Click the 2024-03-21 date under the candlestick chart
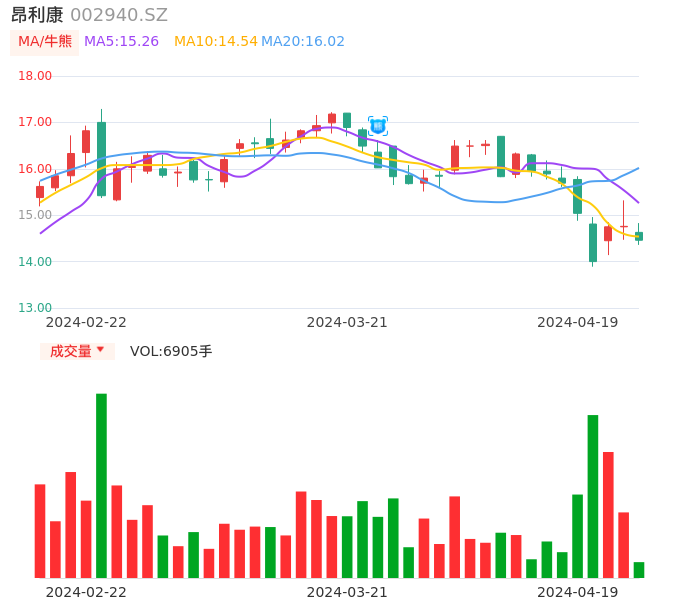 point(347,322)
